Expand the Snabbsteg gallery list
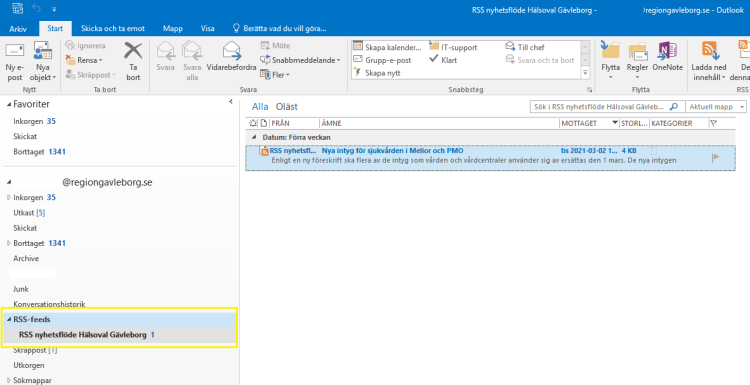Viewport: 750px width, 385px height. click(585, 73)
